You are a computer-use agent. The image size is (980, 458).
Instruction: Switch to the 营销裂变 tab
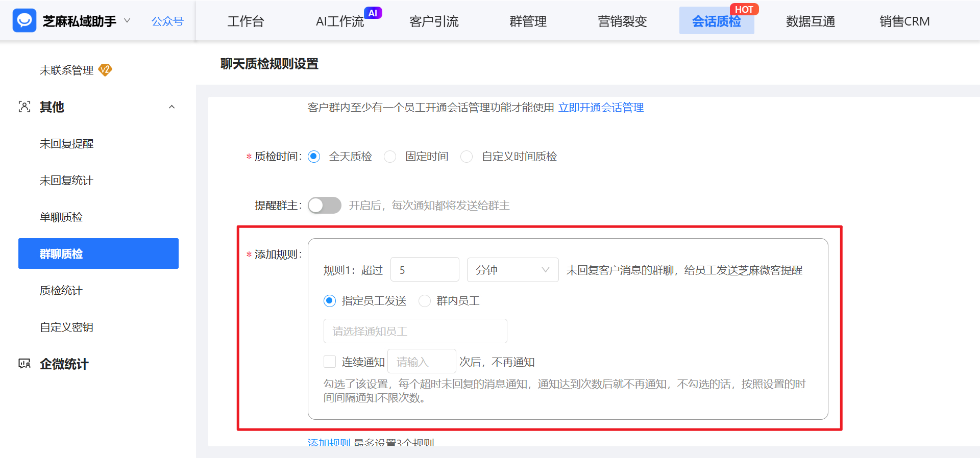622,21
